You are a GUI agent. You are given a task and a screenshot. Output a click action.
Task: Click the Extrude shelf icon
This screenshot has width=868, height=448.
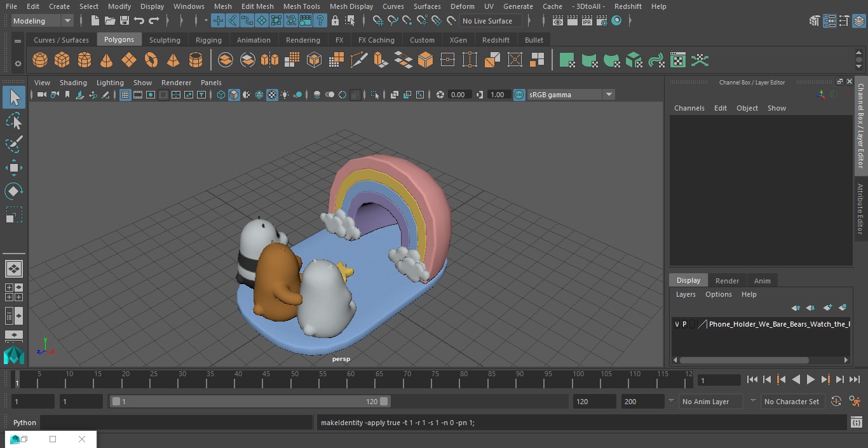[381, 60]
